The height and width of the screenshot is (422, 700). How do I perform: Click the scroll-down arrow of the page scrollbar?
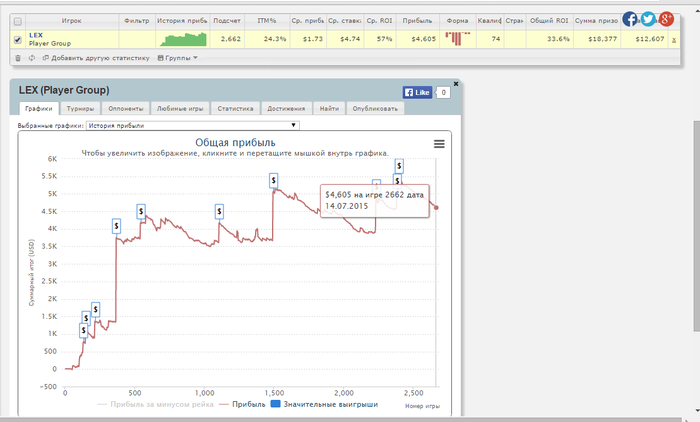pos(696,410)
